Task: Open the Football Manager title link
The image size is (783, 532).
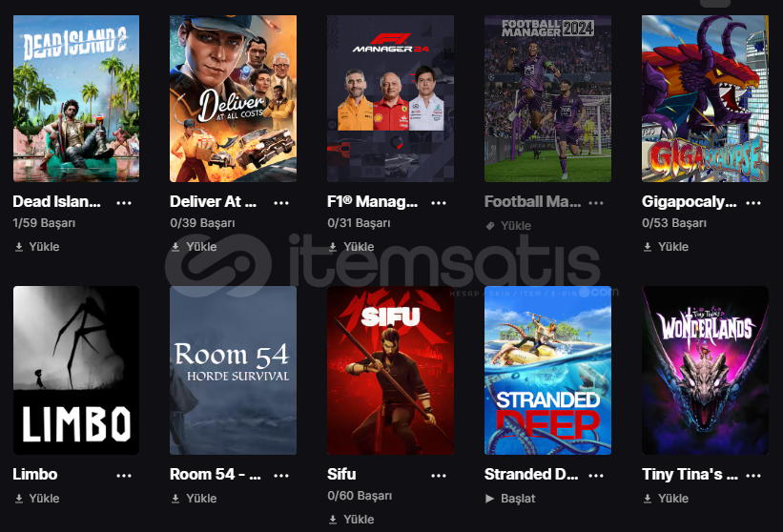Action: 532,201
